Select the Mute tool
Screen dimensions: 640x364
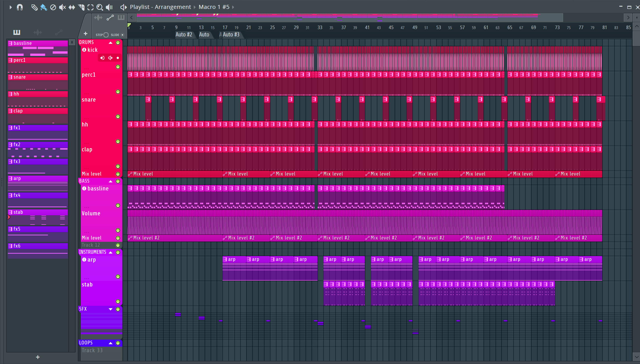[x=62, y=7]
